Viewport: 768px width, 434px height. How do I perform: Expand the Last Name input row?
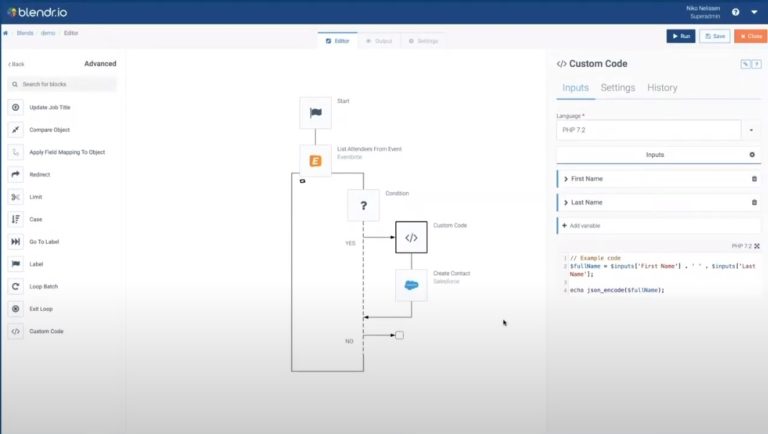pos(566,202)
